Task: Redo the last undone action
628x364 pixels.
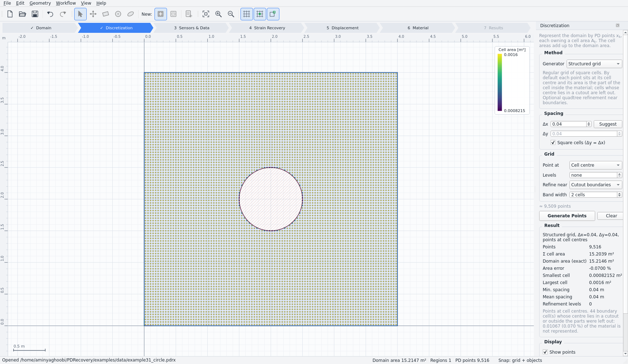Action: click(63, 14)
